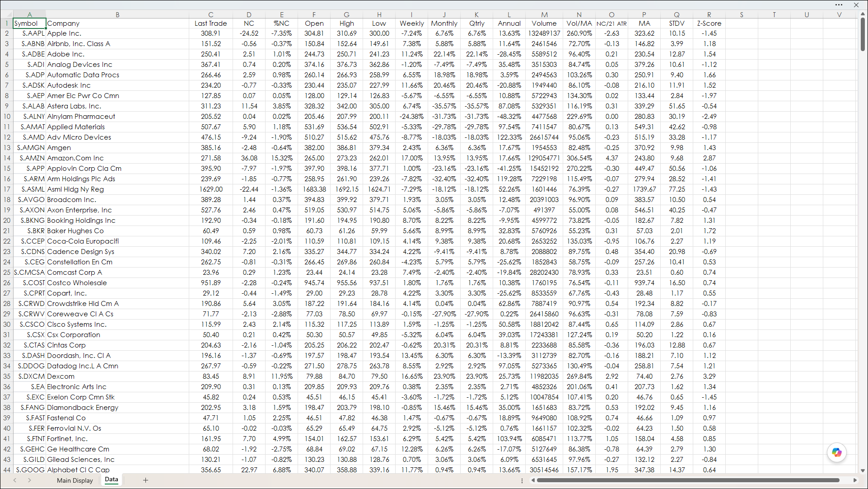Select the Broadcom Inc. cell
Image resolution: width=868 pixels, height=489 pixels.
(117, 200)
